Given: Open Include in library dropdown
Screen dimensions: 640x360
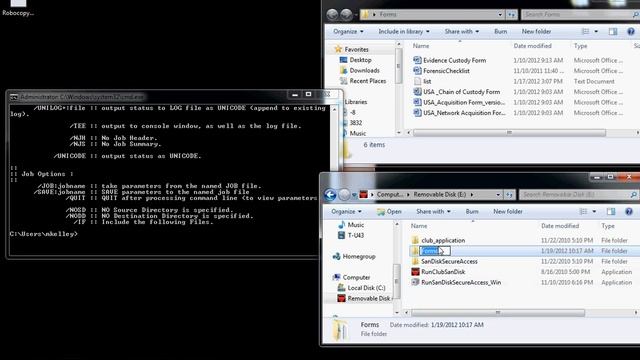Looking at the screenshot, I should tap(404, 31).
